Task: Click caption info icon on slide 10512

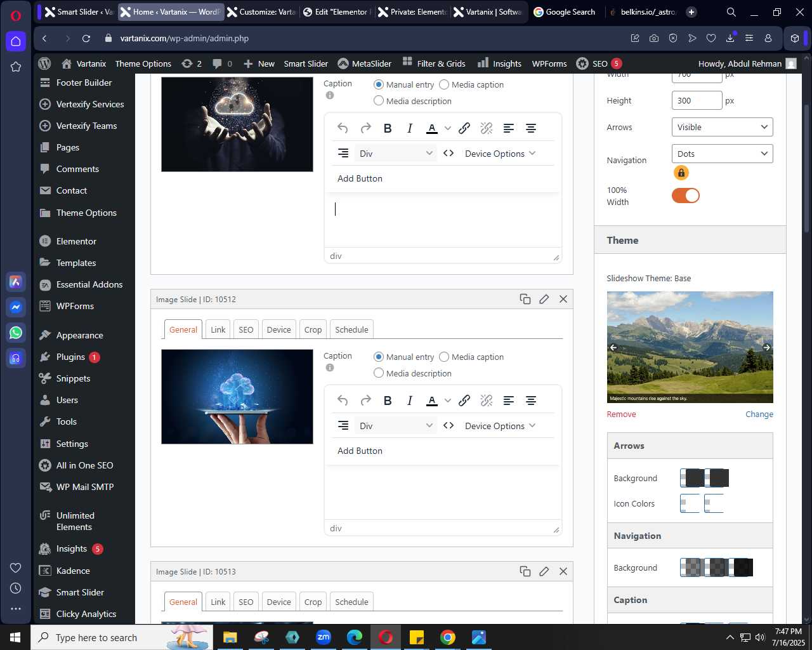Action: 330,368
